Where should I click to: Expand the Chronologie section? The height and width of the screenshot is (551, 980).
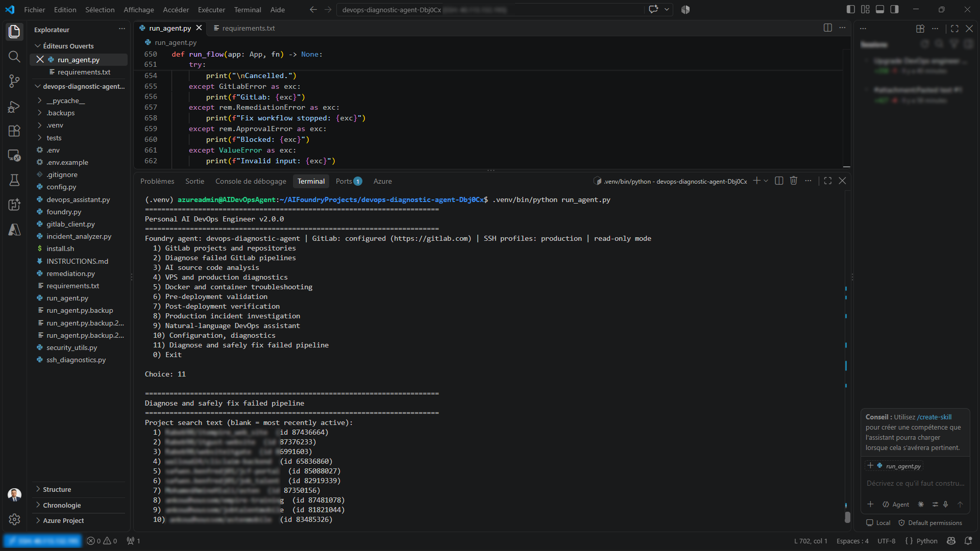tap(62, 505)
